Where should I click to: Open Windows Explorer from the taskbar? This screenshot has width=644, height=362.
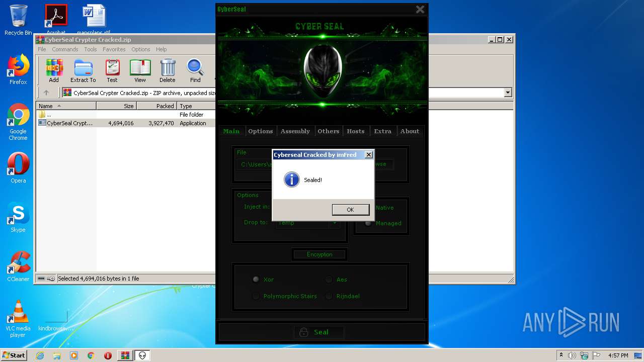[57, 355]
